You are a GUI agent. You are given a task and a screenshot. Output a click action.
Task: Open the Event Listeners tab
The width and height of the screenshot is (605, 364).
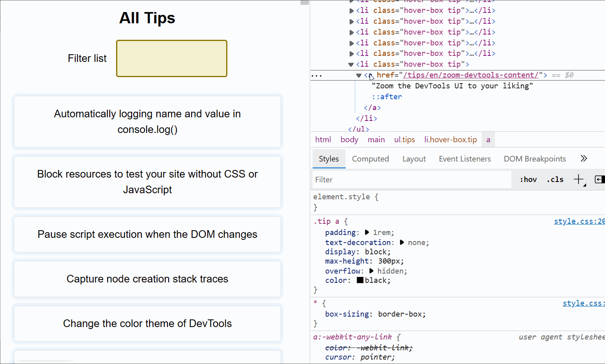464,159
